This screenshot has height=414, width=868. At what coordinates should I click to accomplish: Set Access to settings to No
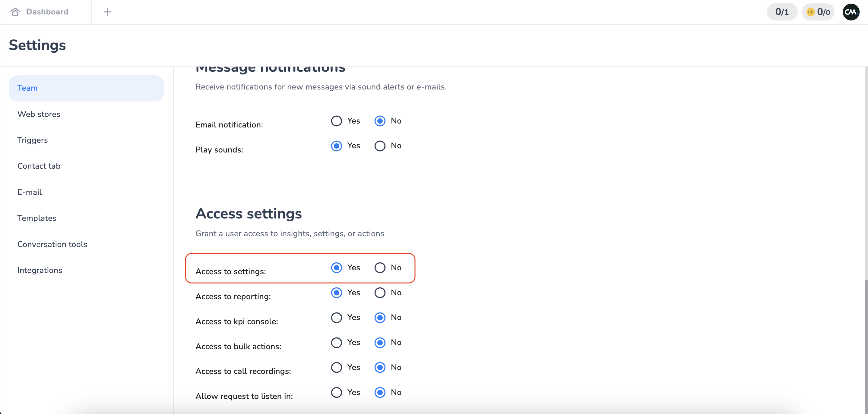[380, 268]
